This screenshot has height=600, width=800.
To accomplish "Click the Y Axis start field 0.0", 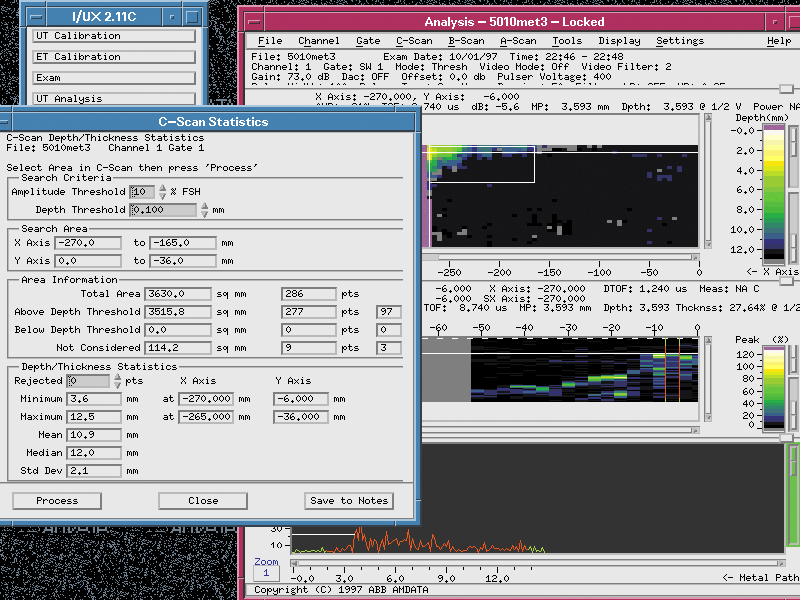I will click(88, 261).
